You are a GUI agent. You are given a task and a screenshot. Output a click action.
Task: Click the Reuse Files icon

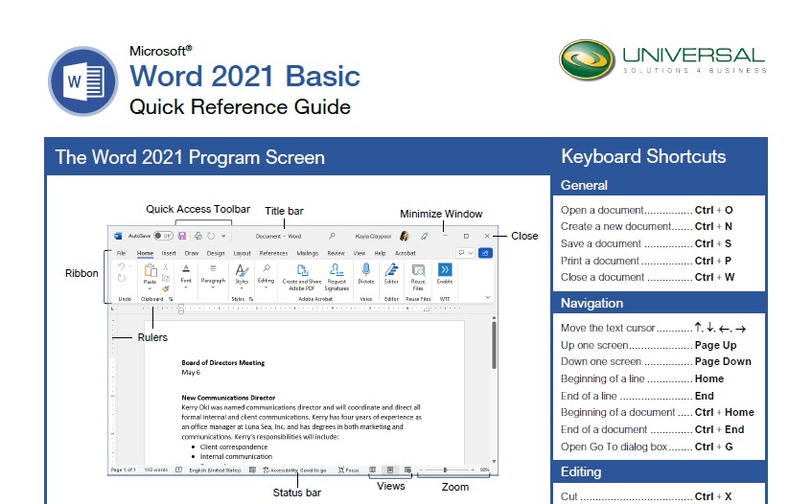point(418,270)
